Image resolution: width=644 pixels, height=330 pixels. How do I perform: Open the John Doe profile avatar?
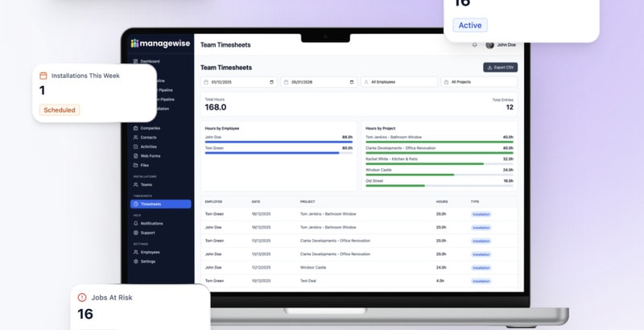click(490, 45)
